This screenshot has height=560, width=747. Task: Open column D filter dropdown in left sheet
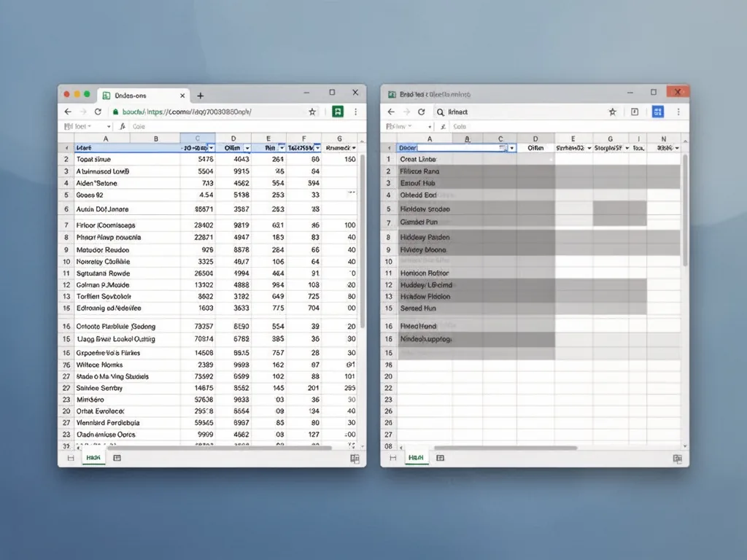tap(247, 148)
